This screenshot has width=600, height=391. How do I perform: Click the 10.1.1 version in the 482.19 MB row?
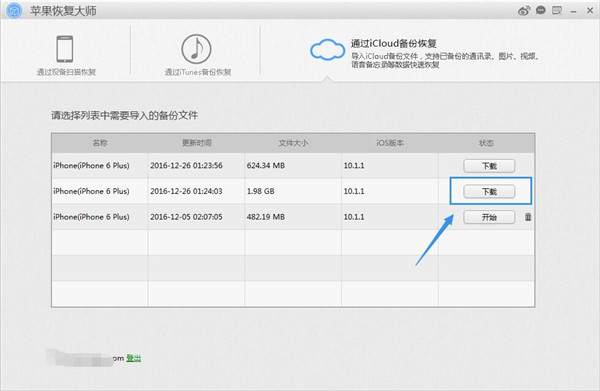coord(354,217)
